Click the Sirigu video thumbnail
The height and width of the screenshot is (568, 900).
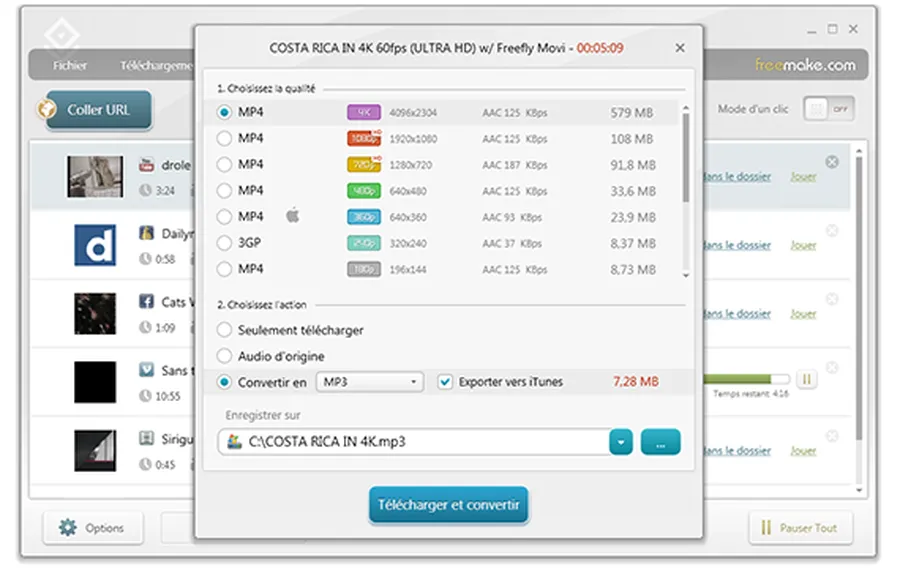95,451
